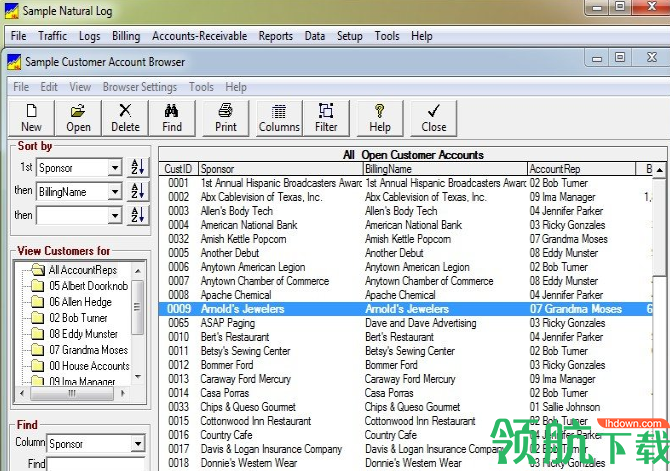Click the 07 Grandma Moses folder icon

coord(38,350)
